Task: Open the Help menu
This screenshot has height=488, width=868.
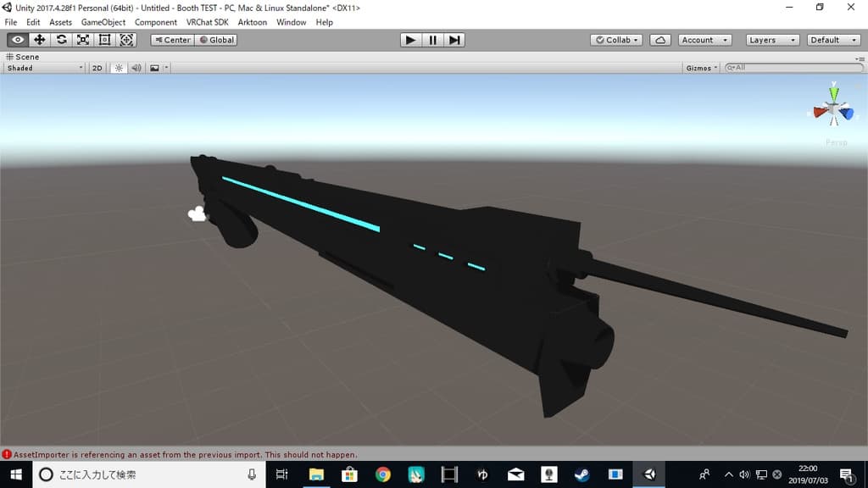Action: 325,22
